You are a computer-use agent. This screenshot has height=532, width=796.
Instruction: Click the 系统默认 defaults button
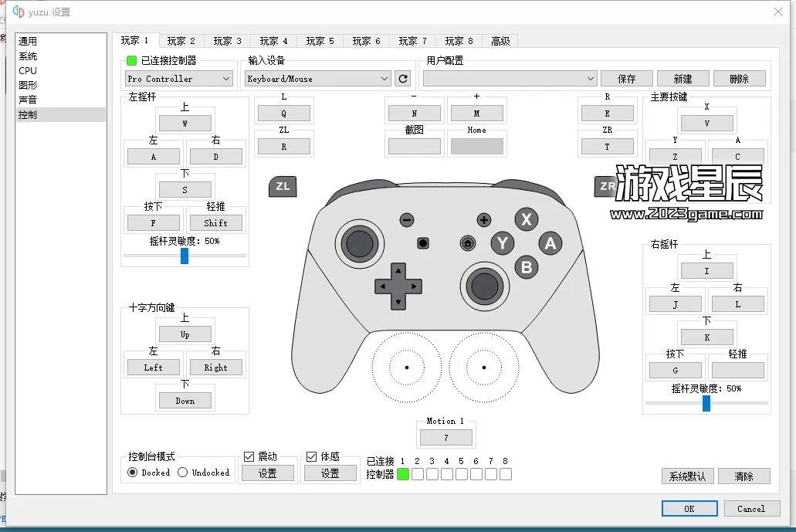pyautogui.click(x=687, y=476)
